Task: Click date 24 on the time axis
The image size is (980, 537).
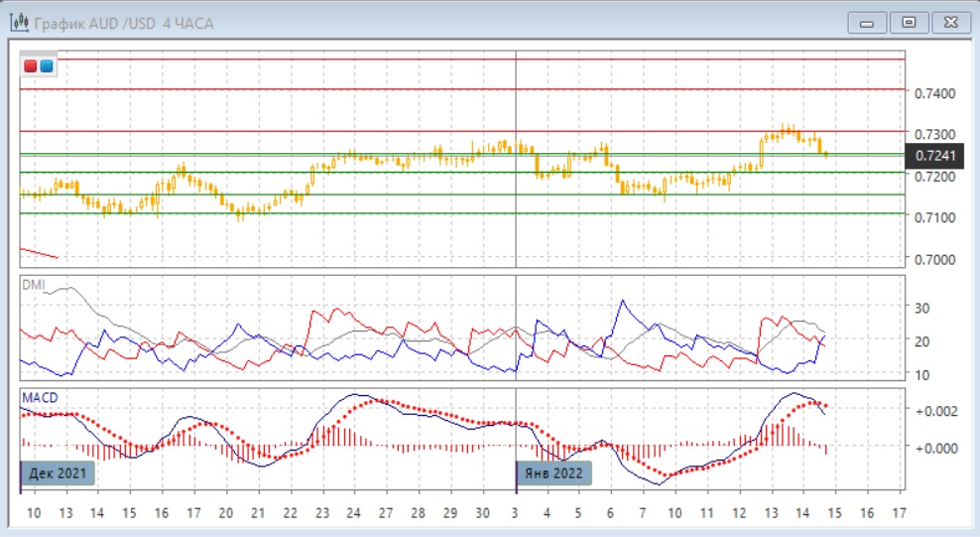Action: (x=353, y=513)
